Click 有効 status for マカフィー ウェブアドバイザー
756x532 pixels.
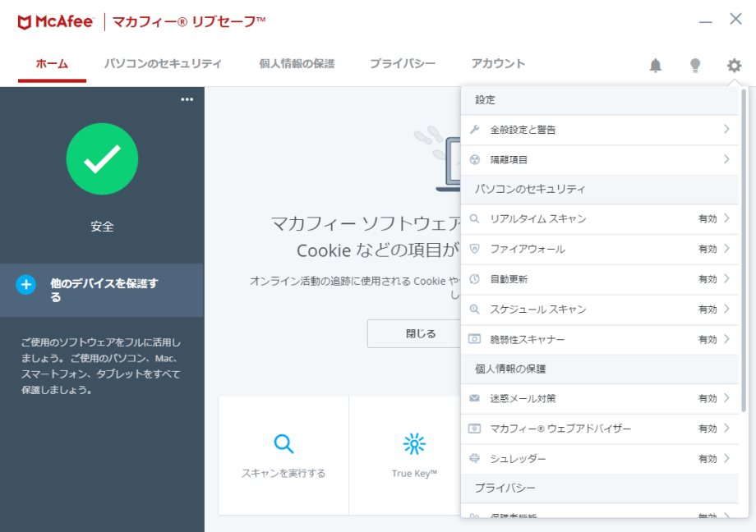click(708, 429)
